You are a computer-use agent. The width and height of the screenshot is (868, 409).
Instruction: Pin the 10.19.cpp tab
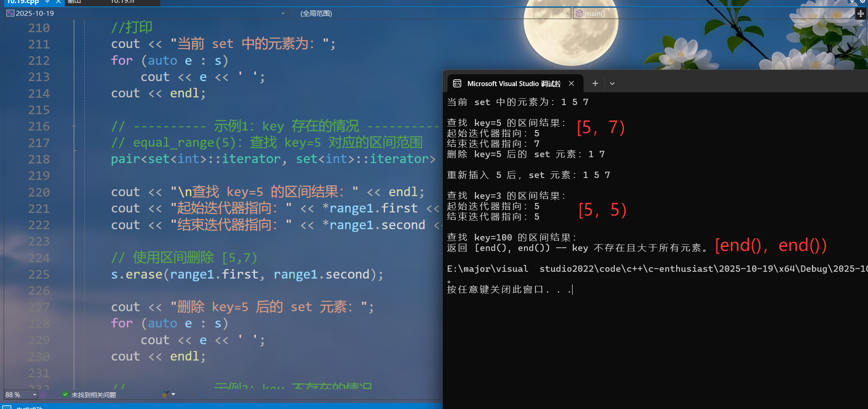(47, 2)
